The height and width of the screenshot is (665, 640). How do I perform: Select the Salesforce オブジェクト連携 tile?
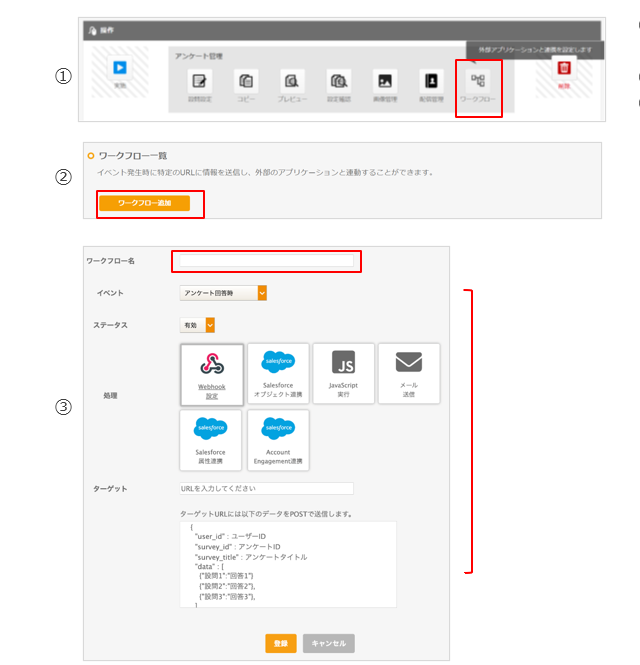[278, 374]
